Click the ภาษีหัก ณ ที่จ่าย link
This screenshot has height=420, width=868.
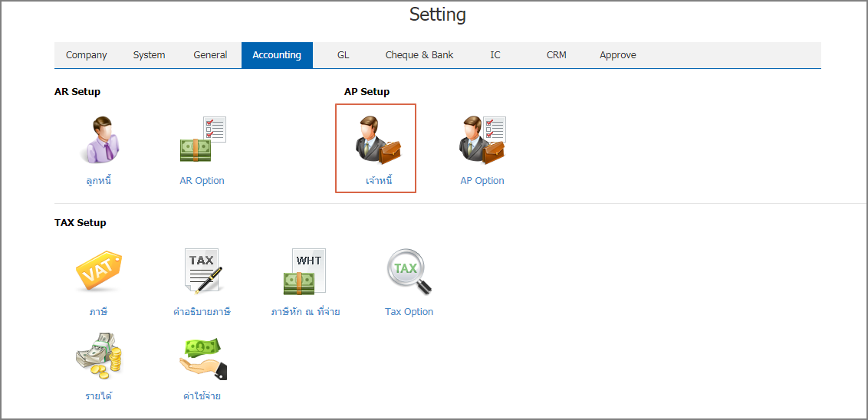[305, 311]
